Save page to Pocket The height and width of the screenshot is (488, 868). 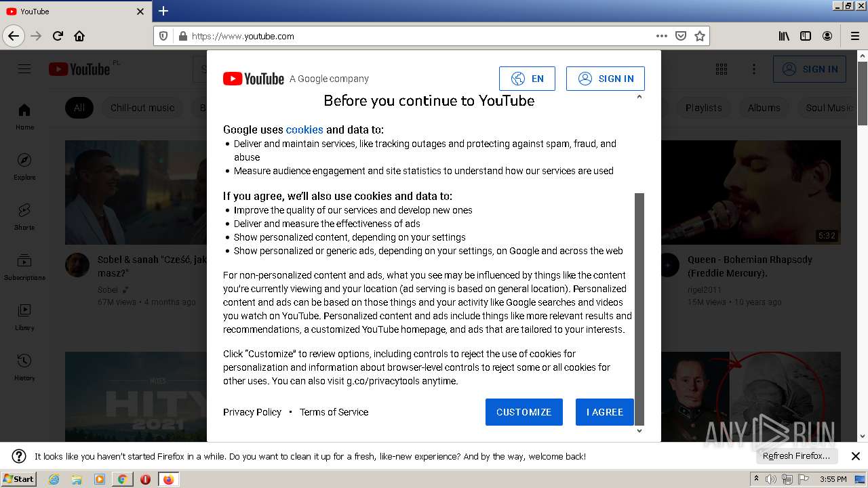click(681, 36)
